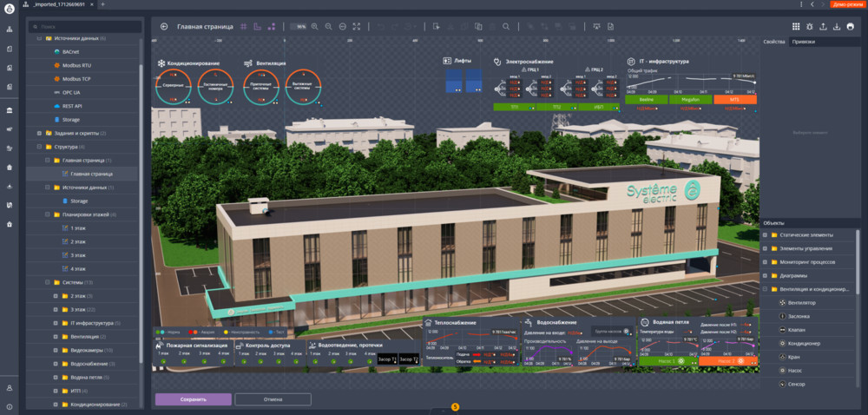Click the BACnet data source item
Screen dimensions: 868x415
click(70, 52)
